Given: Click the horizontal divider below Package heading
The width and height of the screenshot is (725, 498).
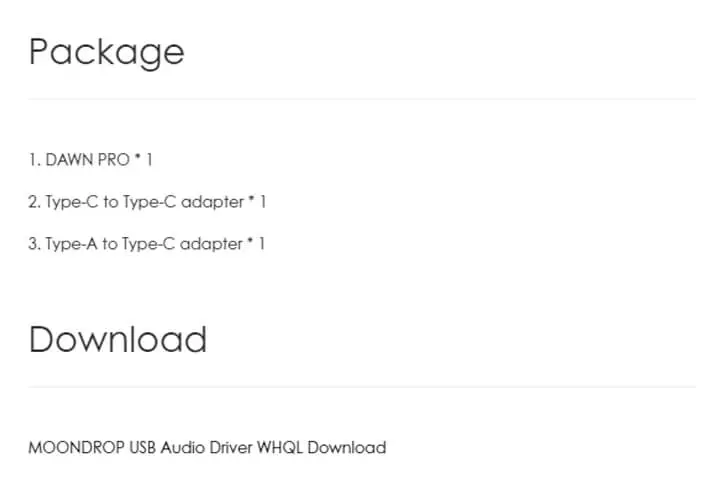Looking at the screenshot, I should pos(362,98).
